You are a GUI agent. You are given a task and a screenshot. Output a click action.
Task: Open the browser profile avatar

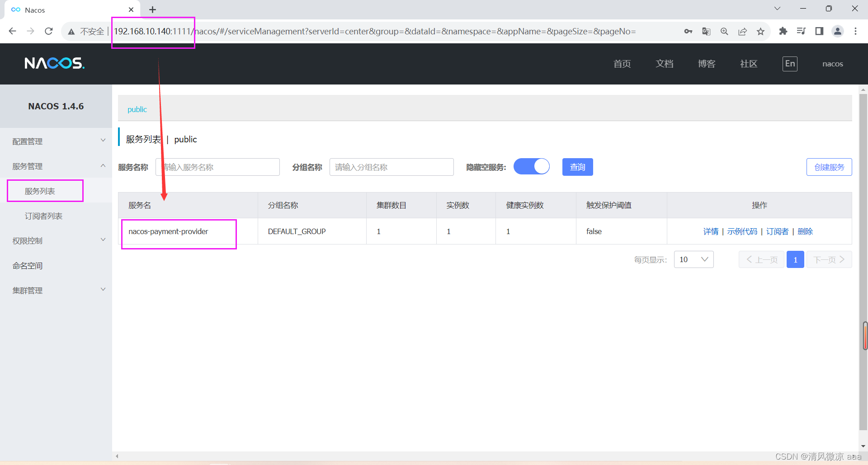tap(838, 31)
